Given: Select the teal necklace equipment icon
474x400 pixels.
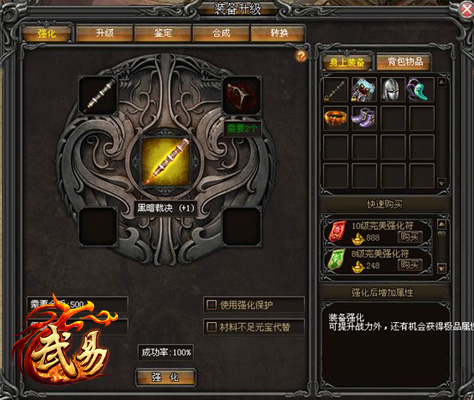Looking at the screenshot, I should pos(422,89).
